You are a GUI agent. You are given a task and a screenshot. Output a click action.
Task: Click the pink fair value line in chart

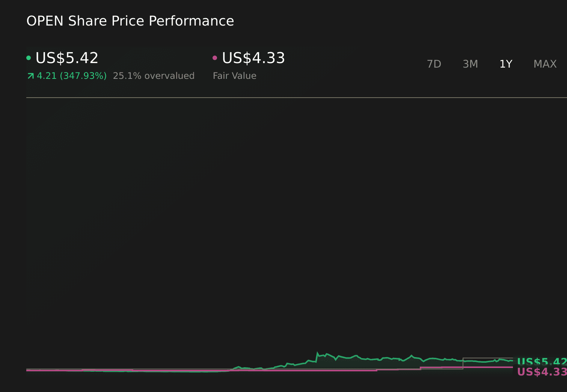(300, 371)
